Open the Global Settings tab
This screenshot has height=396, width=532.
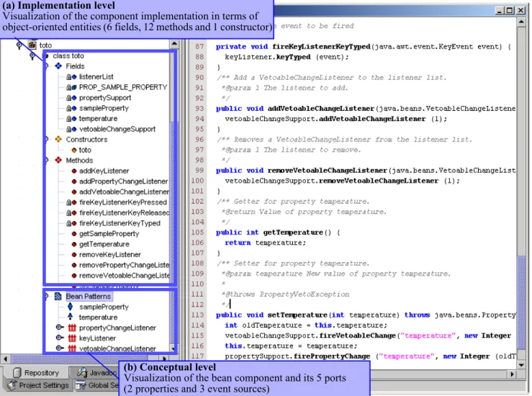click(96, 385)
